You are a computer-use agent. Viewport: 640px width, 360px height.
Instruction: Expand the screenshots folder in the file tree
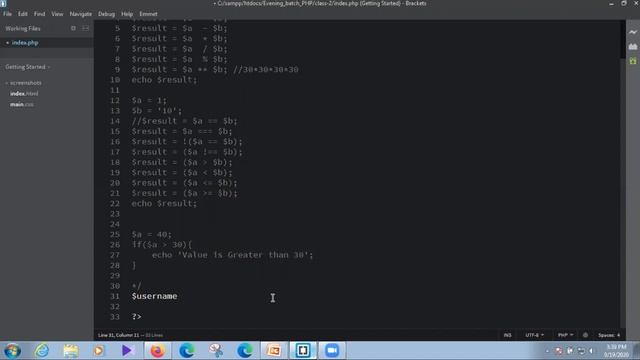(24, 83)
